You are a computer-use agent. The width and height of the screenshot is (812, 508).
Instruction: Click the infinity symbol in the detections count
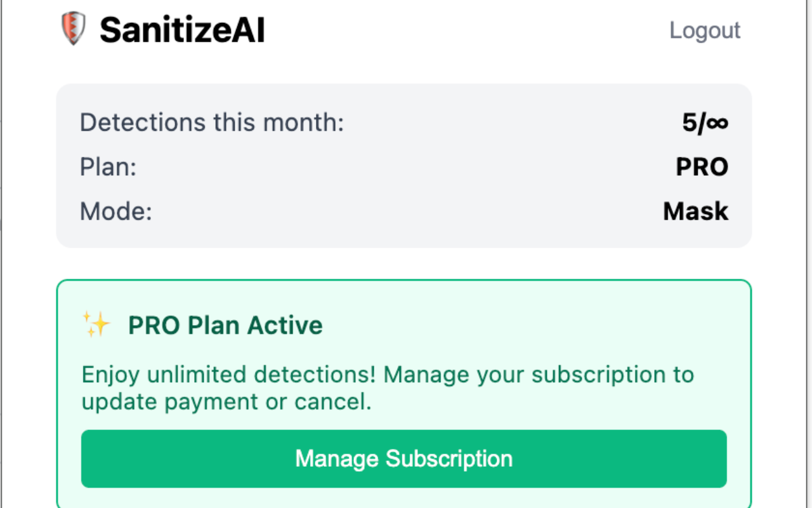click(717, 123)
